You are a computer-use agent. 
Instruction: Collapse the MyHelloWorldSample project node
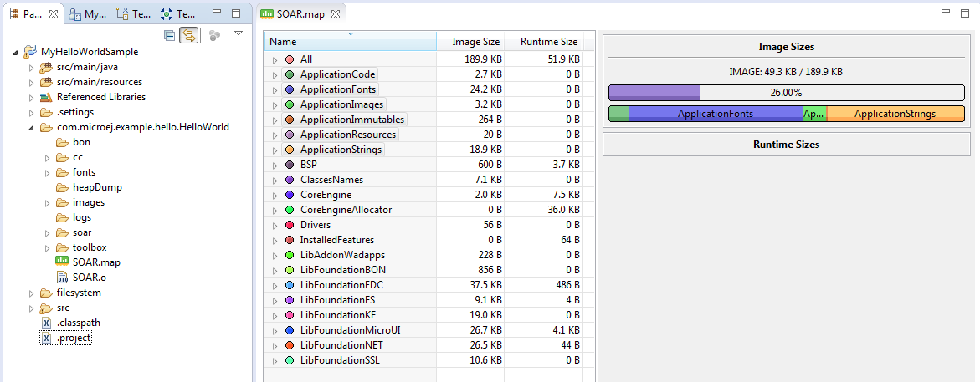tap(17, 52)
